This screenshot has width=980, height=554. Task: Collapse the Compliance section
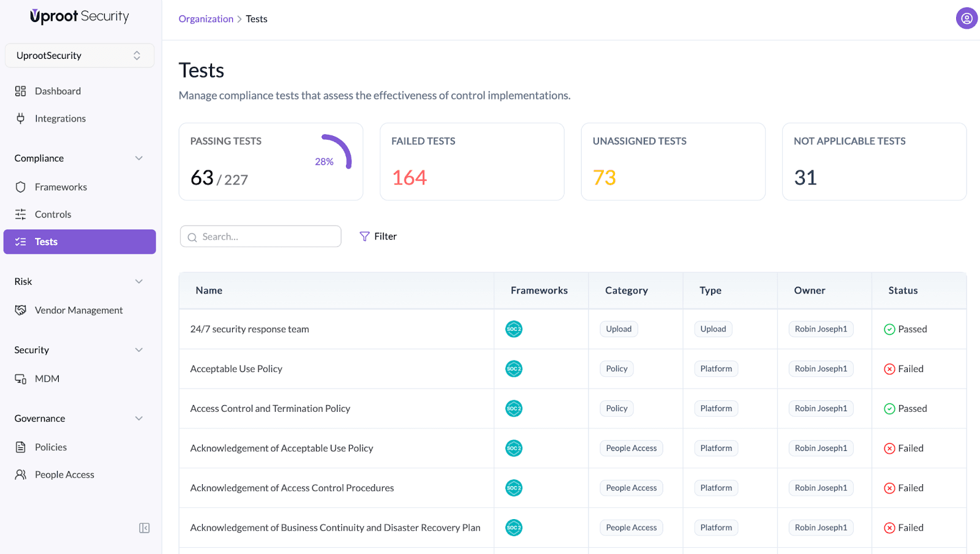point(139,158)
